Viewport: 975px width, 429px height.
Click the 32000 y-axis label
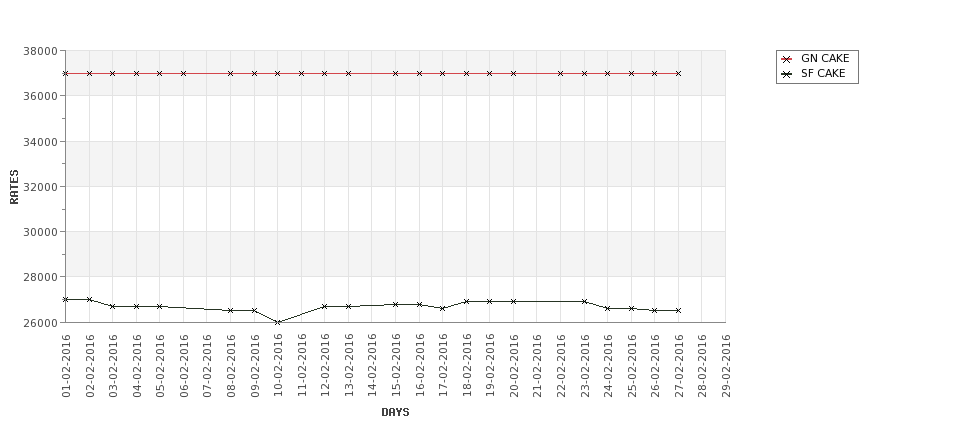point(40,187)
